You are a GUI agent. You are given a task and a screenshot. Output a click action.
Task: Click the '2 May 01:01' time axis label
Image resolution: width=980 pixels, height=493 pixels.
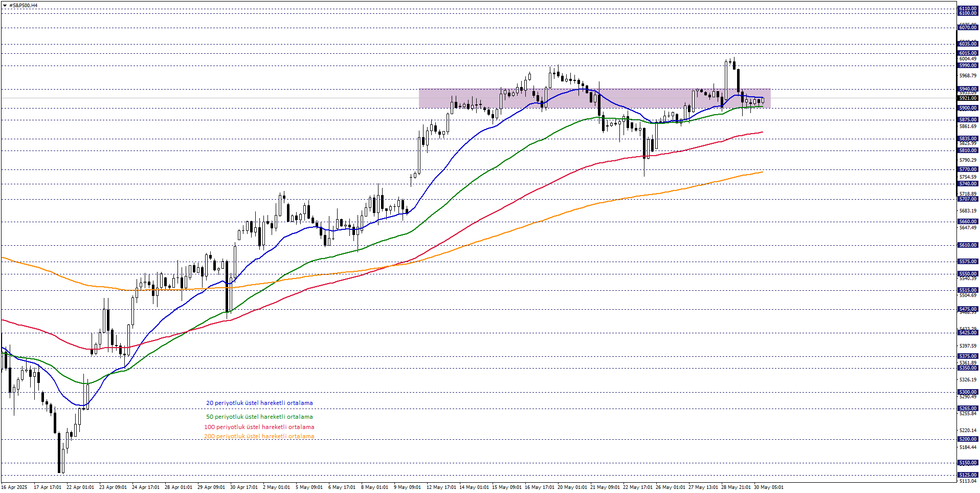point(276,487)
